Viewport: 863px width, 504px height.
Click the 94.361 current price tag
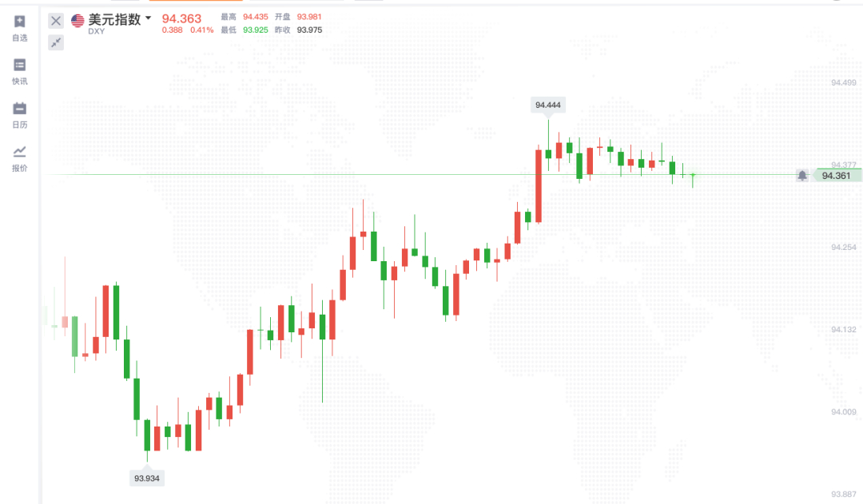pyautogui.click(x=836, y=176)
